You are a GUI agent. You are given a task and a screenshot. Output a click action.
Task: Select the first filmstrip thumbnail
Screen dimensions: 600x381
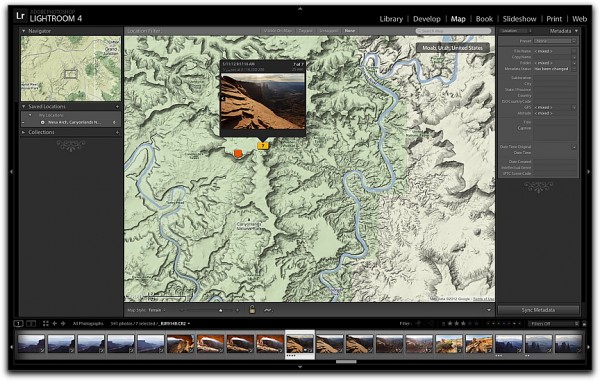[31, 344]
